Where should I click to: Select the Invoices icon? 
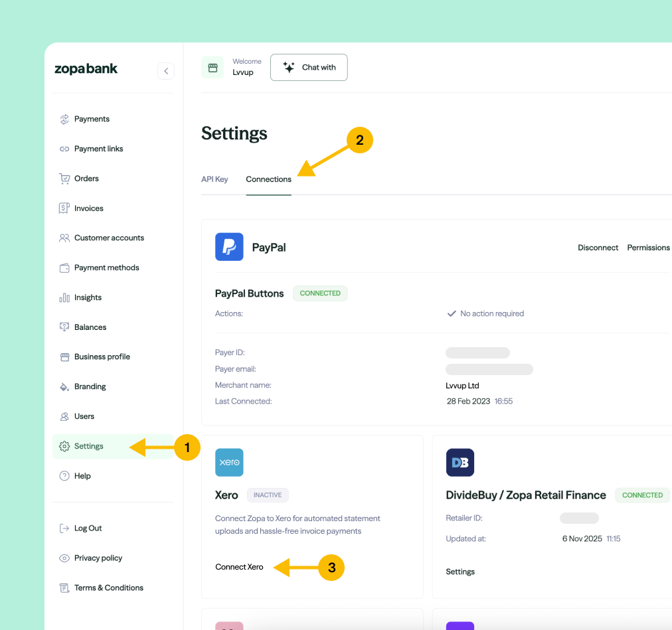(64, 208)
